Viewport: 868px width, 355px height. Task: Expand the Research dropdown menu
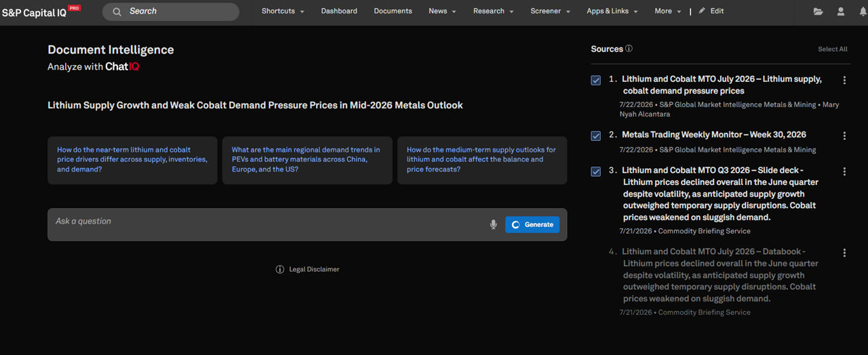point(494,11)
